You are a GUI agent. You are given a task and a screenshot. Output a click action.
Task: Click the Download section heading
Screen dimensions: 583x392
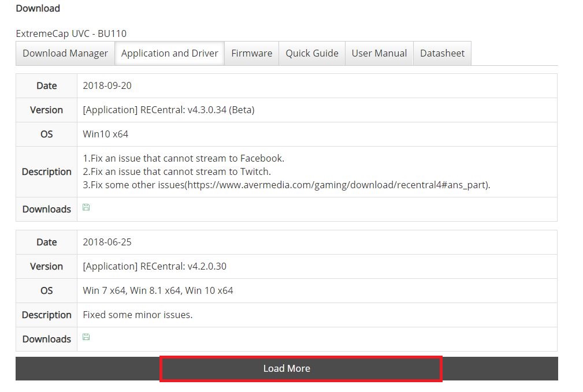38,9
